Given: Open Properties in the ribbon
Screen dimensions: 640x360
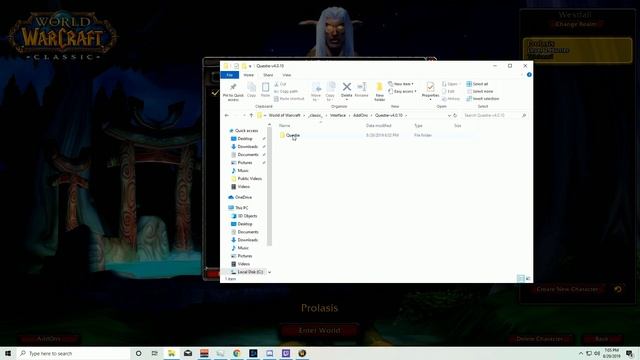Looking at the screenshot, I should 430,91.
